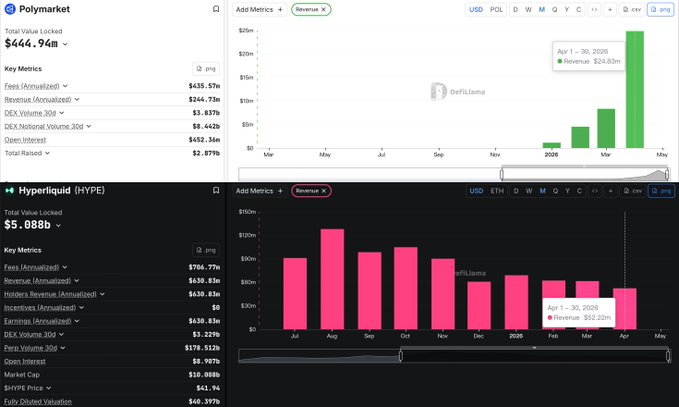The height and width of the screenshot is (407, 679).
Task: Set Polymarket chart to weekly interval
Action: [x=528, y=10]
